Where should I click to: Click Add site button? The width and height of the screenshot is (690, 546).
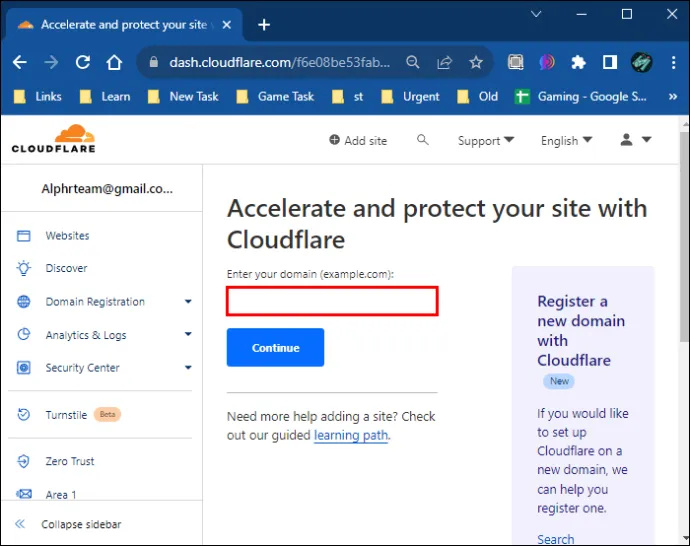358,140
